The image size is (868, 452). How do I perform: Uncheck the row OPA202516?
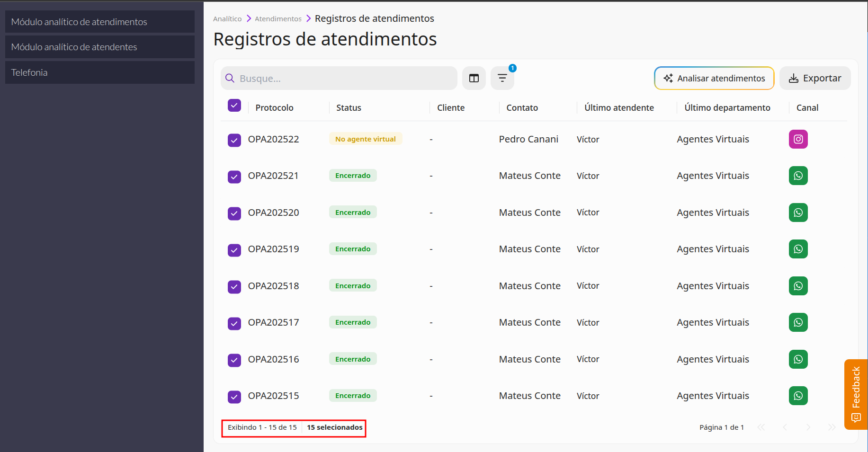234,360
